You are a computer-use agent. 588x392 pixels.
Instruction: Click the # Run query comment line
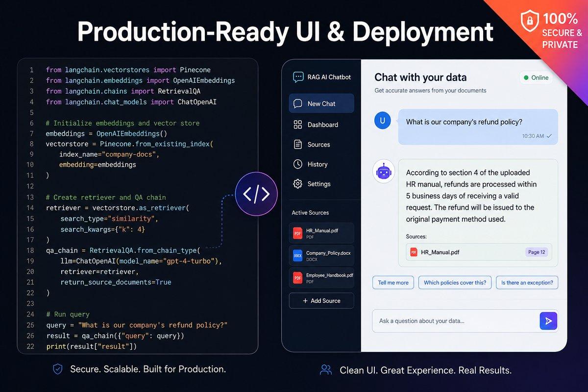[68, 314]
